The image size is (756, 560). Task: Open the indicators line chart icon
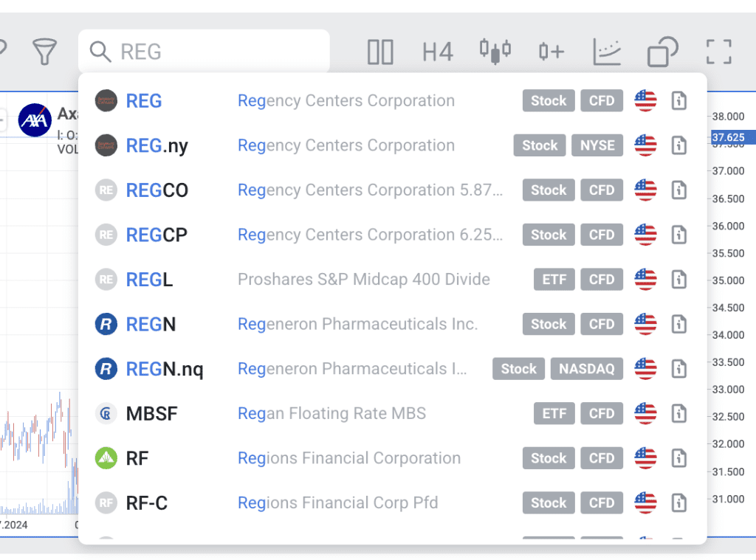click(x=607, y=52)
